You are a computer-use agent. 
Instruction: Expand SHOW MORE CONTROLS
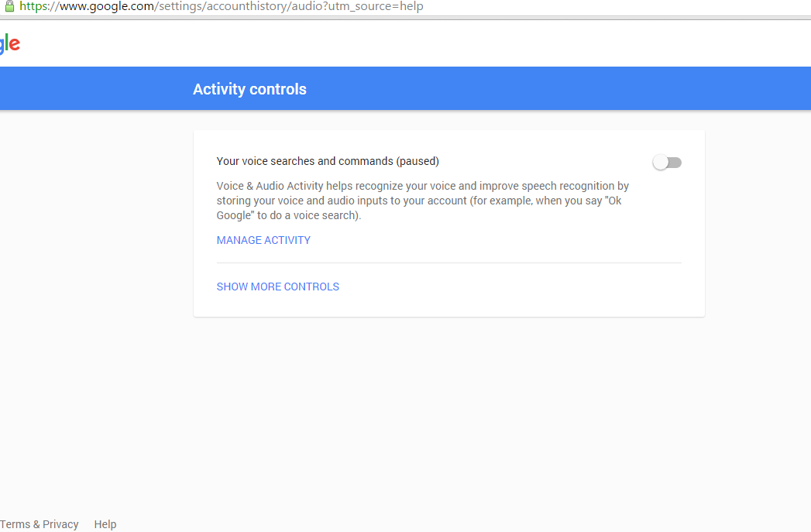coord(278,287)
